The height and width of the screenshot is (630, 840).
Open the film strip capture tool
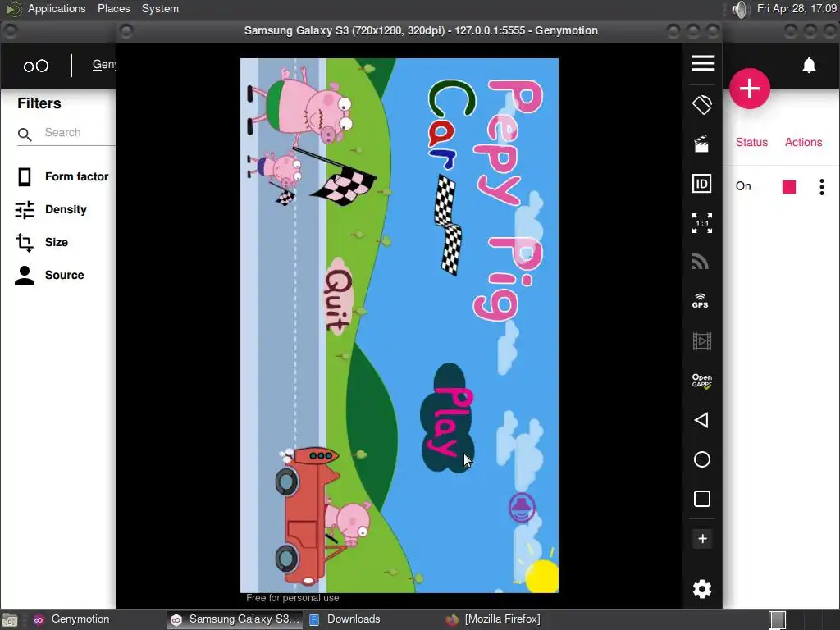coord(702,340)
